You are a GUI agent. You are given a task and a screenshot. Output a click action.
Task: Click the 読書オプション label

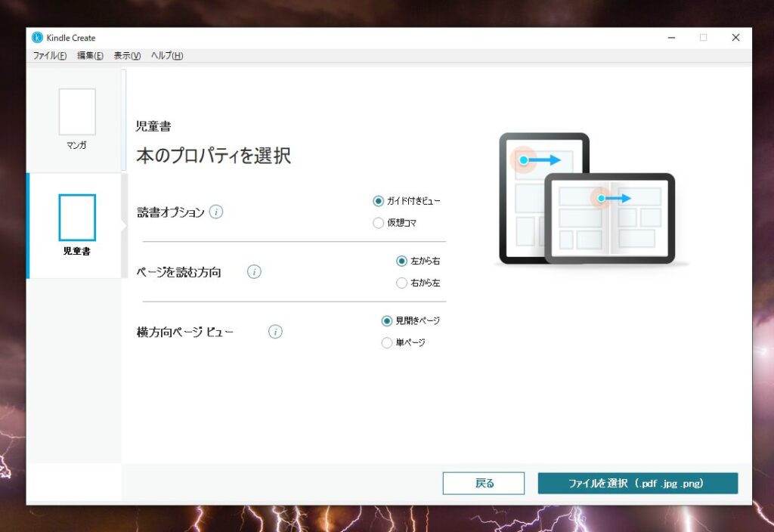pyautogui.click(x=170, y=212)
